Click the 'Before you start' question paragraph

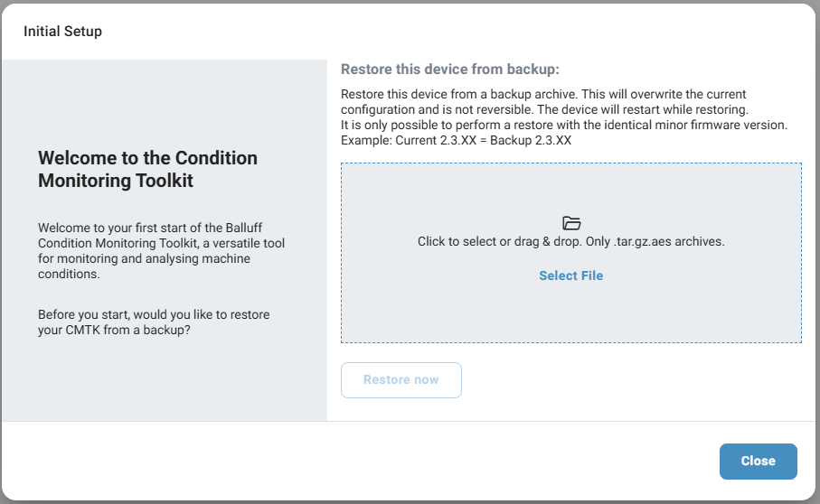154,322
